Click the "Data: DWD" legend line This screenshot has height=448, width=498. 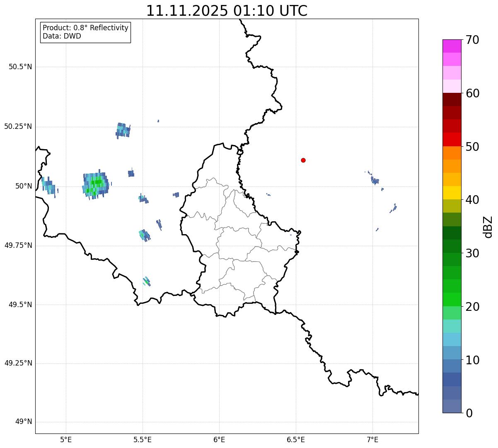pyautogui.click(x=62, y=36)
